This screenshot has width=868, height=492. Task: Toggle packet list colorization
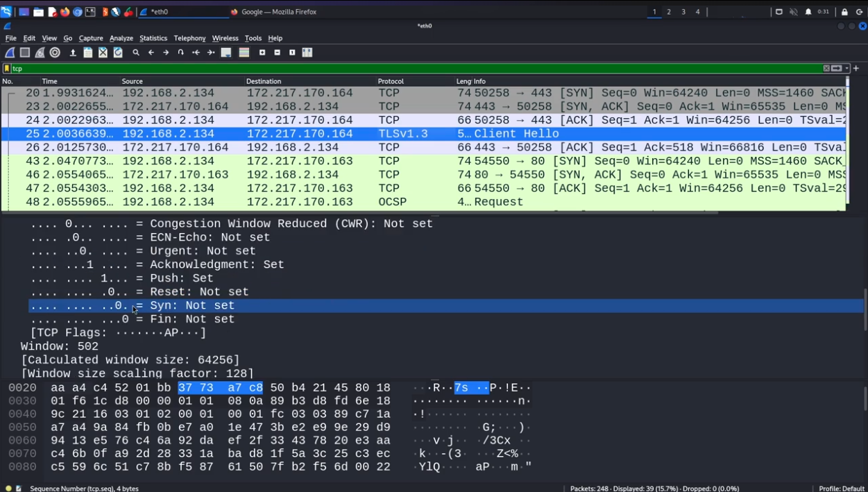[244, 53]
